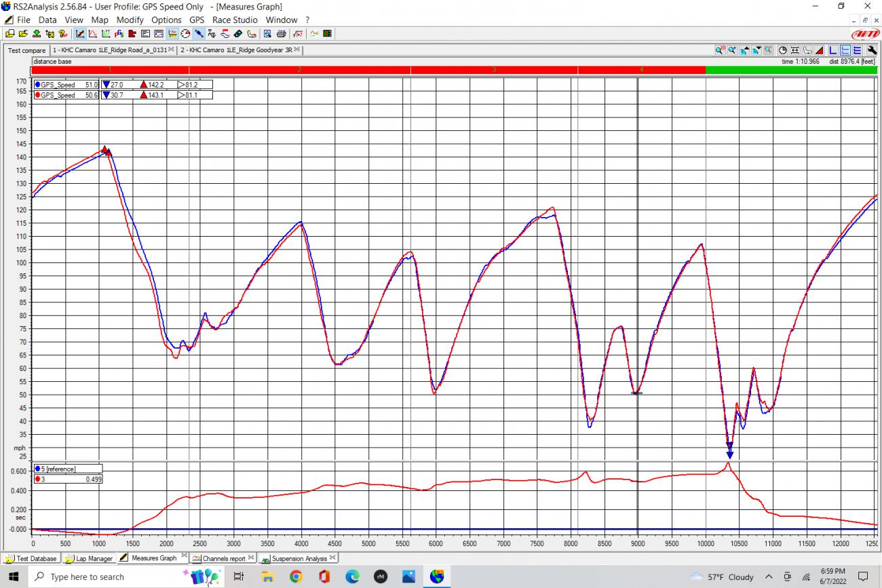Switch to the Test compare tab

tap(26, 50)
